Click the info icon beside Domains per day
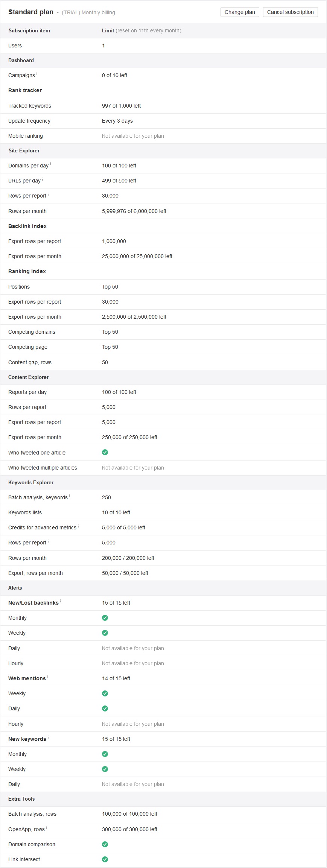The height and width of the screenshot is (868, 327). pos(50,164)
